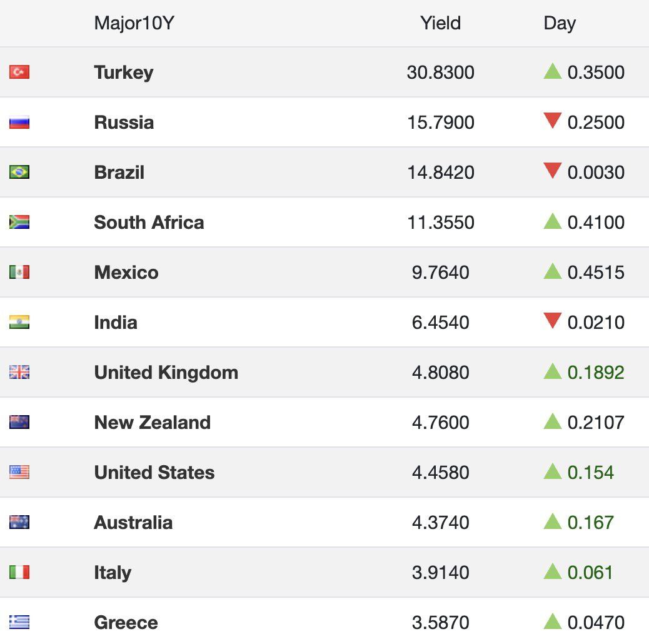649x644 pixels.
Task: Click the New Zealand flag icon
Action: (x=19, y=423)
